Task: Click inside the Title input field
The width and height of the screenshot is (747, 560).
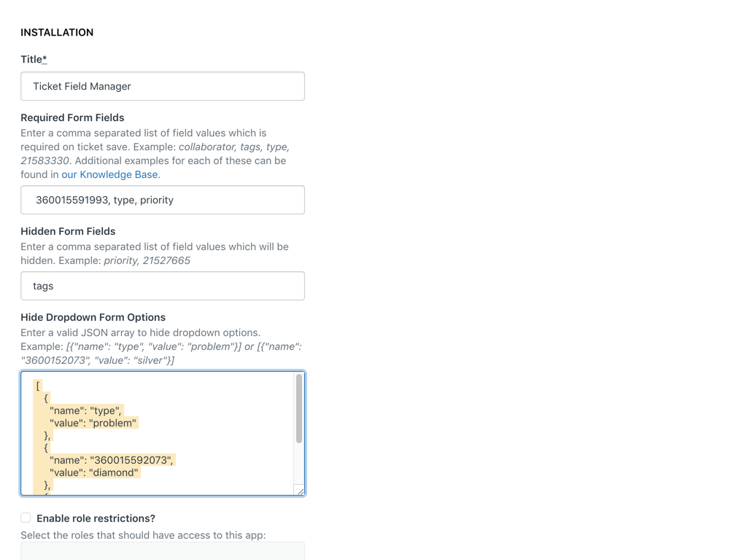Action: coord(162,86)
